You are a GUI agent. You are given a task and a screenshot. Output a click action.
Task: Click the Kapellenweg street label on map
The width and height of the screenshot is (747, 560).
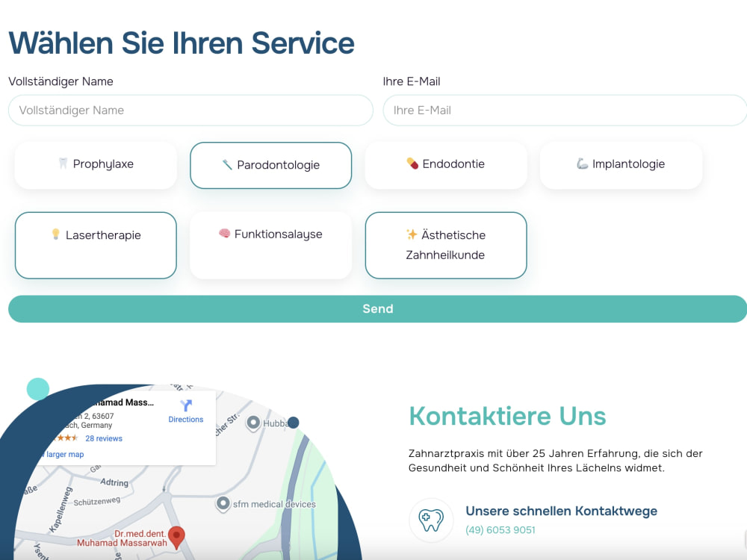click(61, 509)
